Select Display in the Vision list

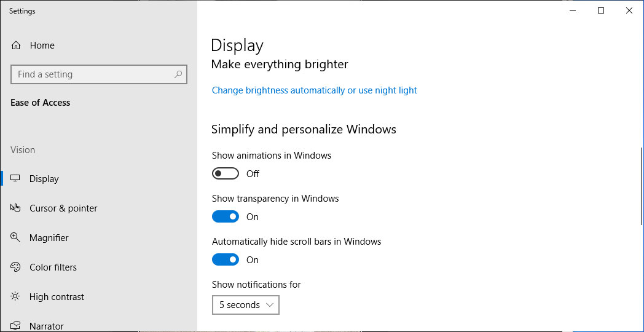pos(44,179)
